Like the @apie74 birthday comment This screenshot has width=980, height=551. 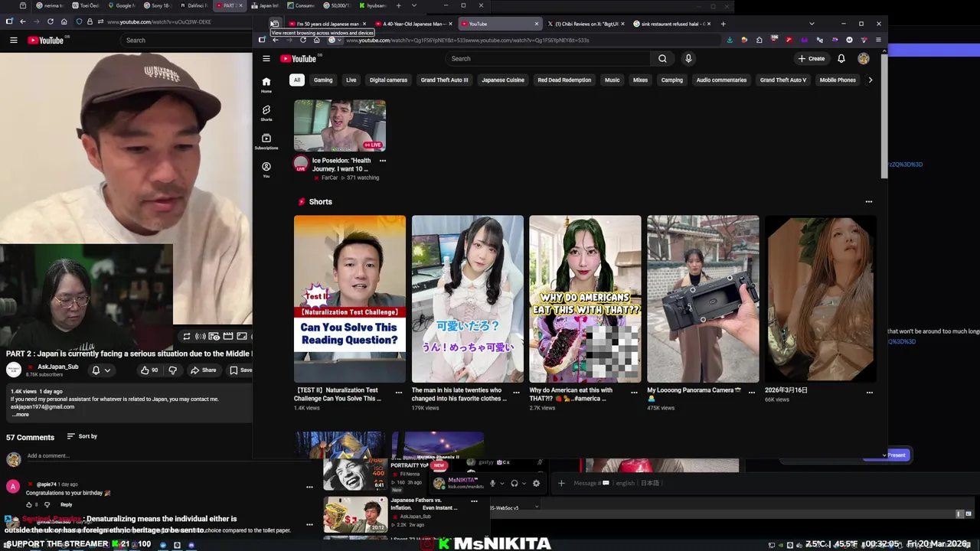(29, 504)
